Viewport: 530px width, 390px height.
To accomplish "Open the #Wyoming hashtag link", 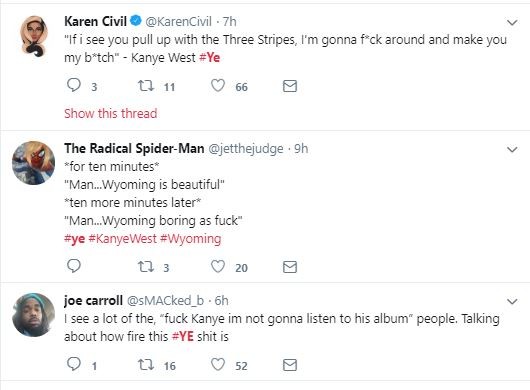I will [191, 239].
